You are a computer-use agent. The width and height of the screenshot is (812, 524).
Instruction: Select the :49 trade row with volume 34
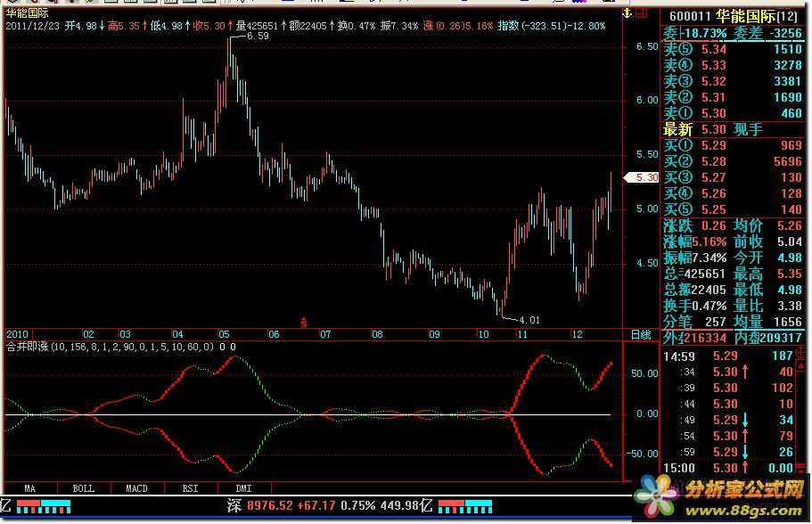click(728, 420)
